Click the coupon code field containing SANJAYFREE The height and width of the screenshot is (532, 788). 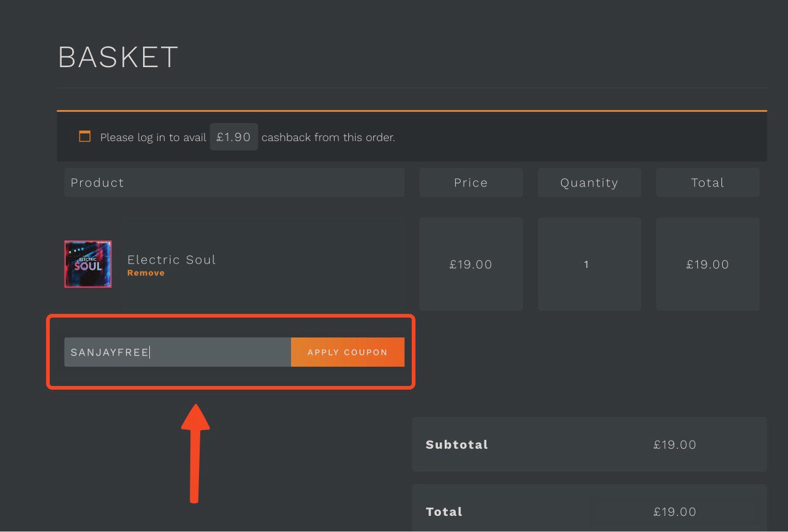(x=177, y=352)
